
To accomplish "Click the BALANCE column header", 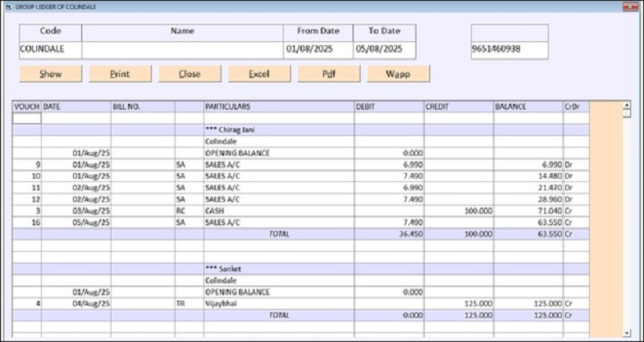I will pos(528,107).
